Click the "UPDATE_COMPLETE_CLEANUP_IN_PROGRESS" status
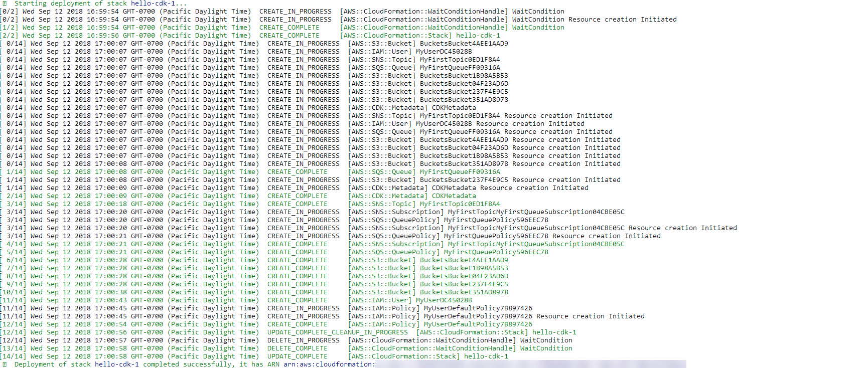Image resolution: width=868 pixels, height=368 pixels. [x=338, y=332]
